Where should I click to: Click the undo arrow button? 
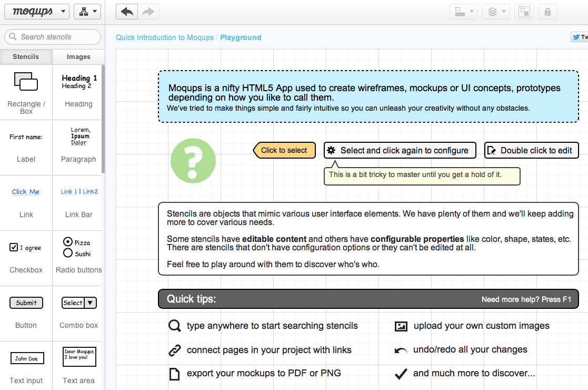127,12
